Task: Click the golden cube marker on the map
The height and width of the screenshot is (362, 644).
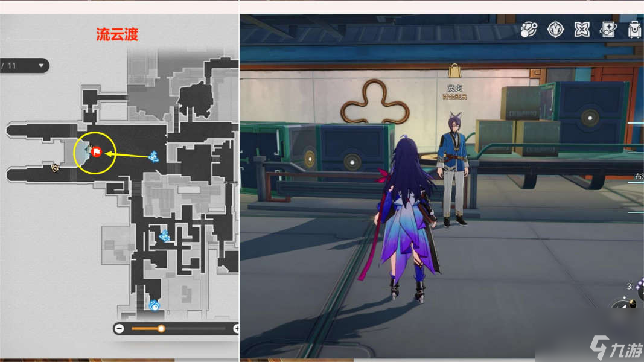Action: click(x=55, y=168)
